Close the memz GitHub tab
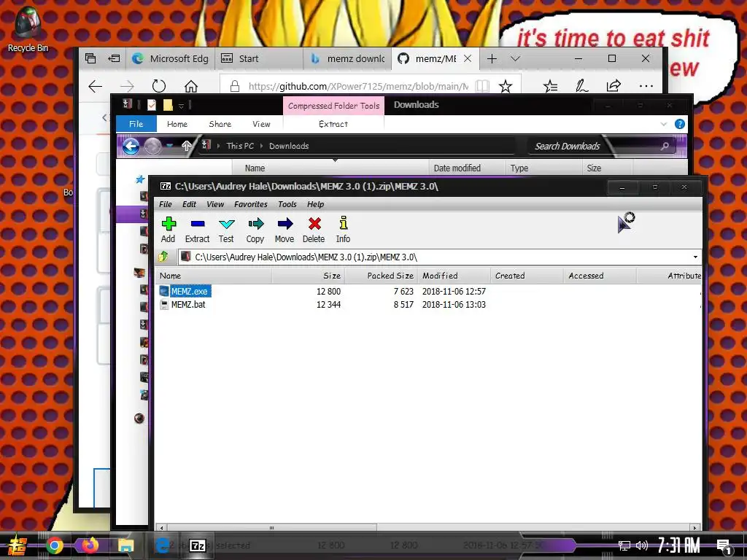Viewport: 747px width, 560px height. tap(468, 58)
